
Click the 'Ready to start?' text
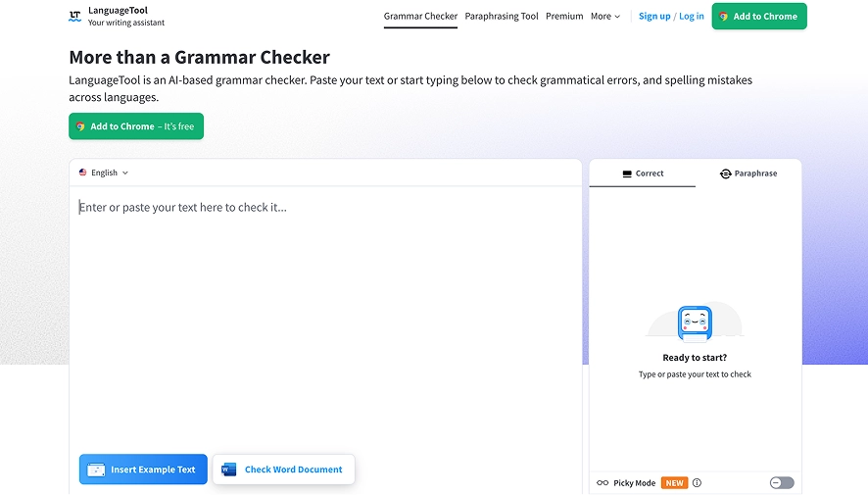(x=695, y=358)
